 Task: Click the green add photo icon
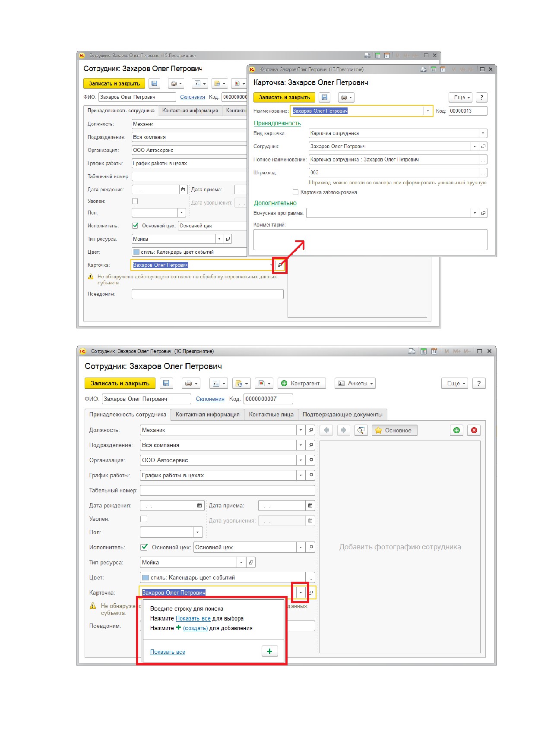(457, 430)
